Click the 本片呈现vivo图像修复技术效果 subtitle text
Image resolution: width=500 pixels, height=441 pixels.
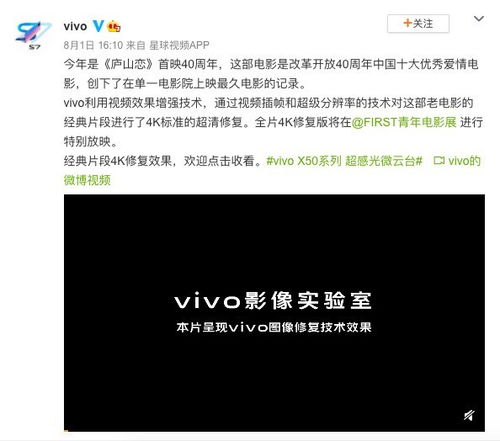(274, 327)
